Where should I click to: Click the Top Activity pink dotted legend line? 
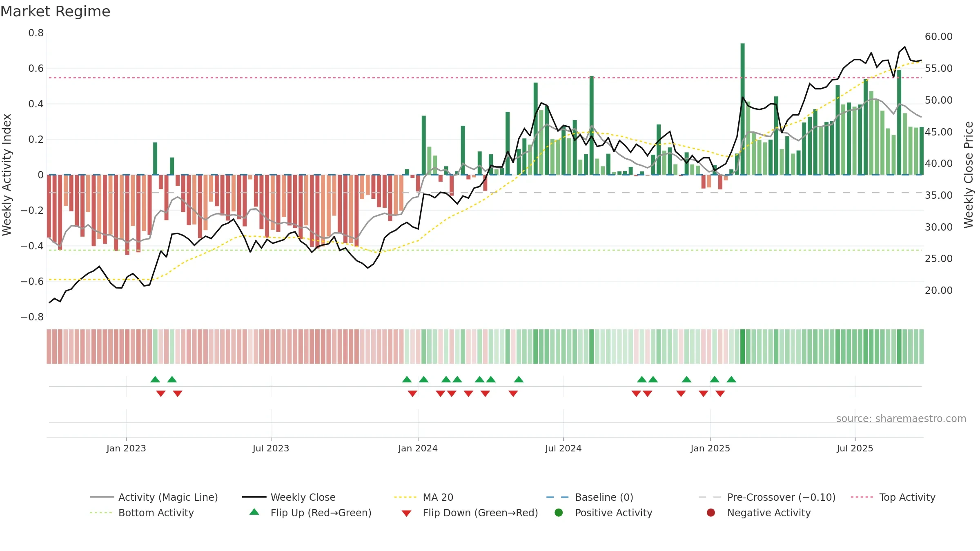(x=862, y=497)
